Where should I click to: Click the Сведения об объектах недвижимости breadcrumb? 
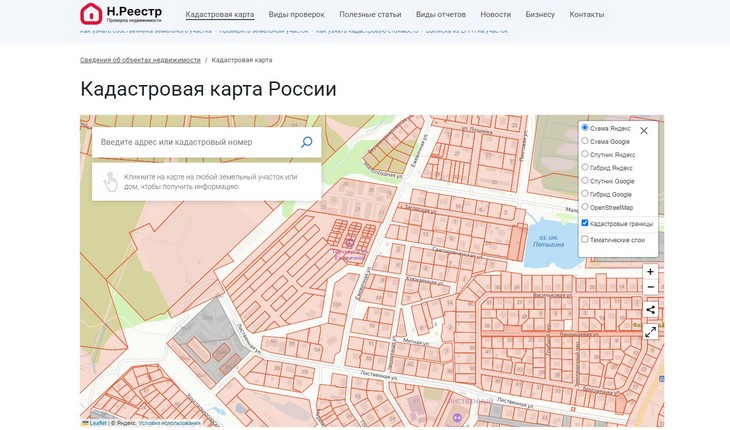140,60
